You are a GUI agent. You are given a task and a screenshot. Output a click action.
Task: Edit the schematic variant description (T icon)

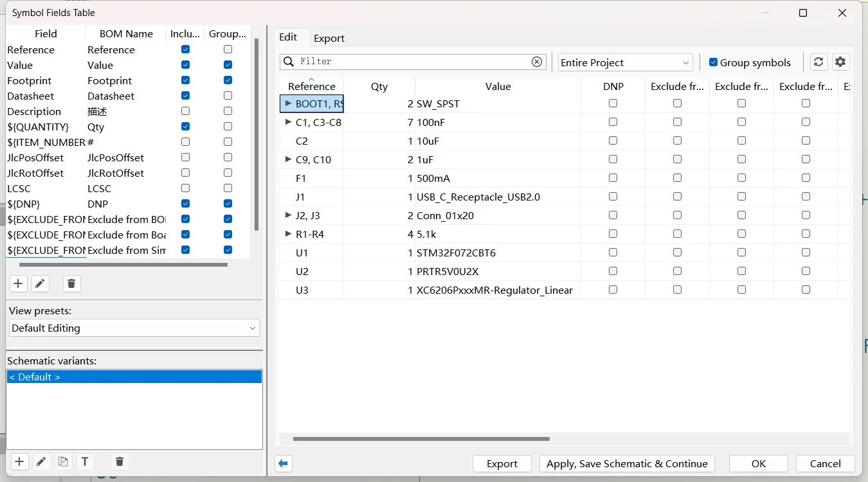click(85, 461)
